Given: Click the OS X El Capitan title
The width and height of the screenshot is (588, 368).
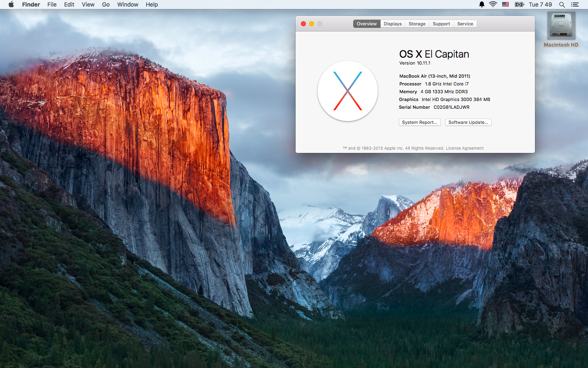Looking at the screenshot, I should (434, 54).
